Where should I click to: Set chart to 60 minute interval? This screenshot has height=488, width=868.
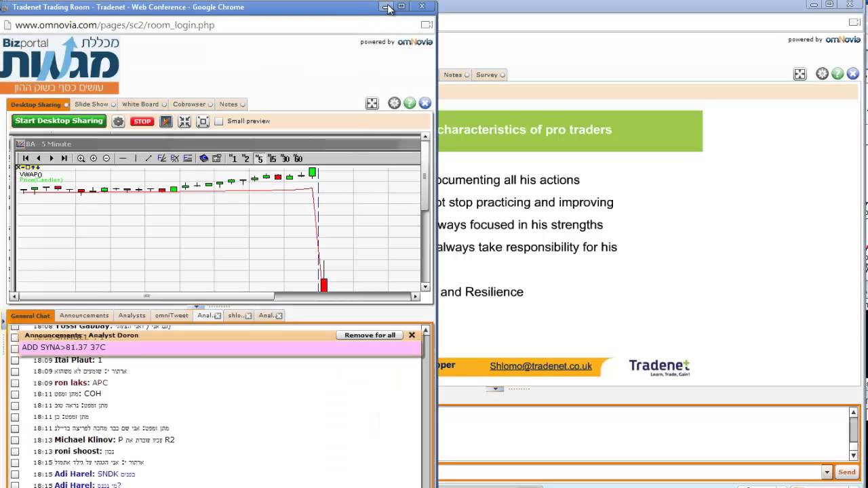point(298,159)
